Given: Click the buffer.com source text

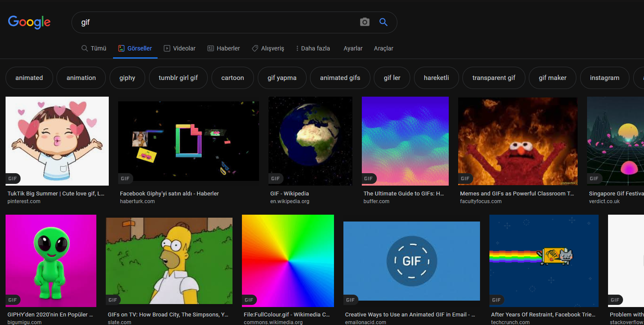Looking at the screenshot, I should [376, 201].
